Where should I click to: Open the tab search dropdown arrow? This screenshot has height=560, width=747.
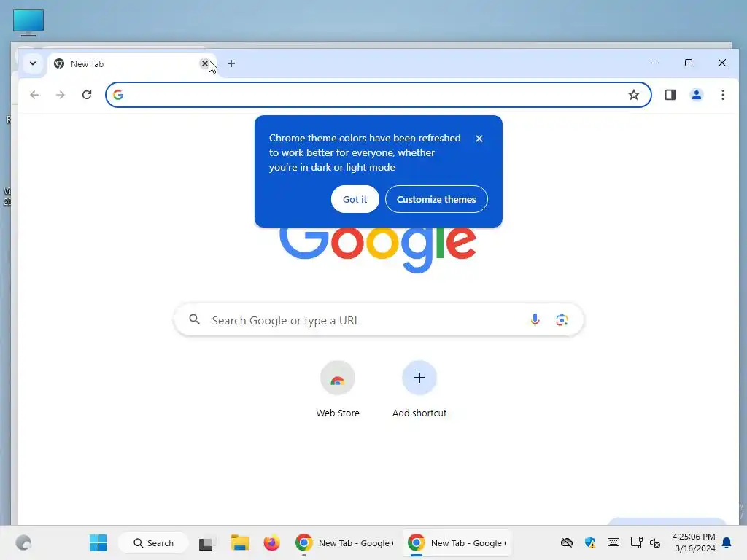[x=32, y=63]
